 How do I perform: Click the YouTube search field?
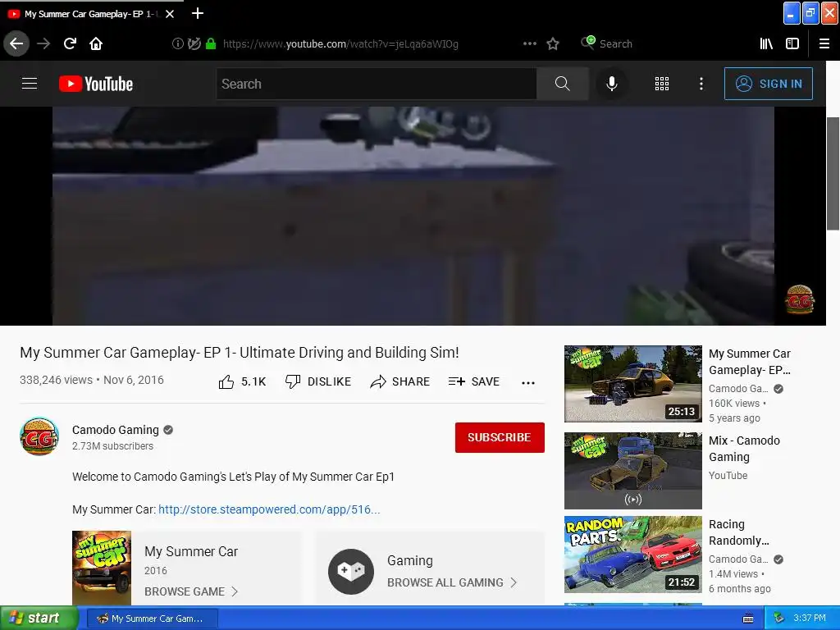(376, 84)
